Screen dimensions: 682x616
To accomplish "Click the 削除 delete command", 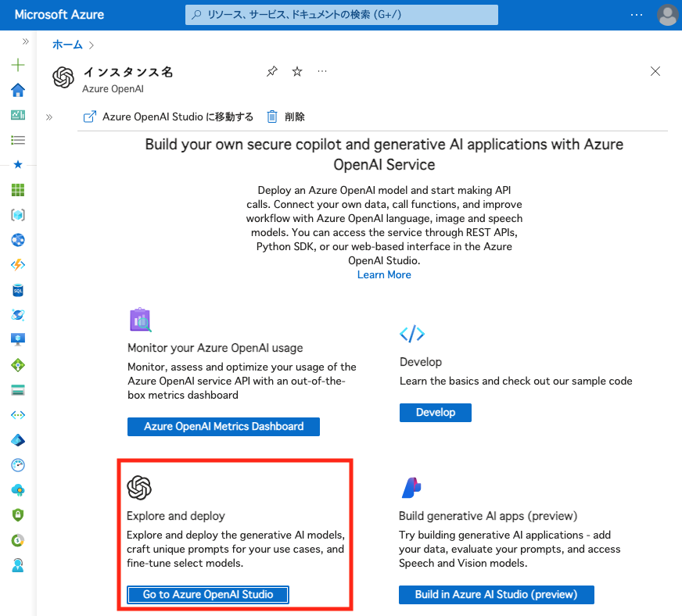I will coord(285,116).
